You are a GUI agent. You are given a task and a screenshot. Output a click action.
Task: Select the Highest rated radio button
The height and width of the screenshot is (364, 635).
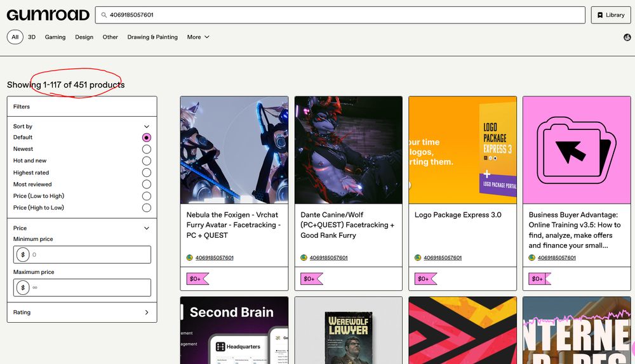147,172
